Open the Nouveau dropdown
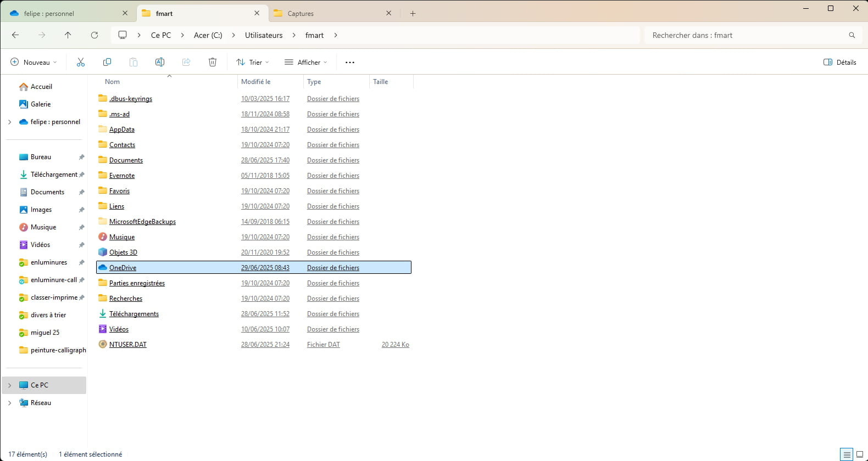This screenshot has height=461, width=868. (34, 62)
